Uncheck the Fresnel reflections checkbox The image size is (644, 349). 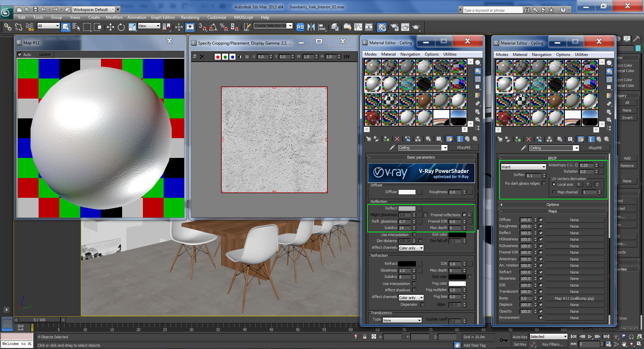(464, 215)
